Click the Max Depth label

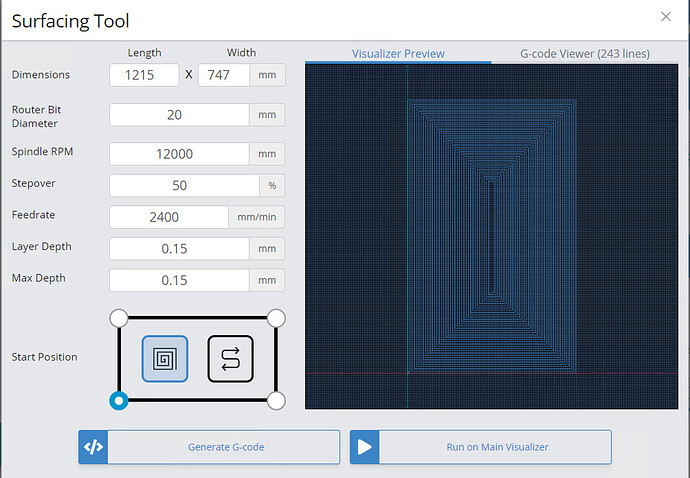point(39,278)
